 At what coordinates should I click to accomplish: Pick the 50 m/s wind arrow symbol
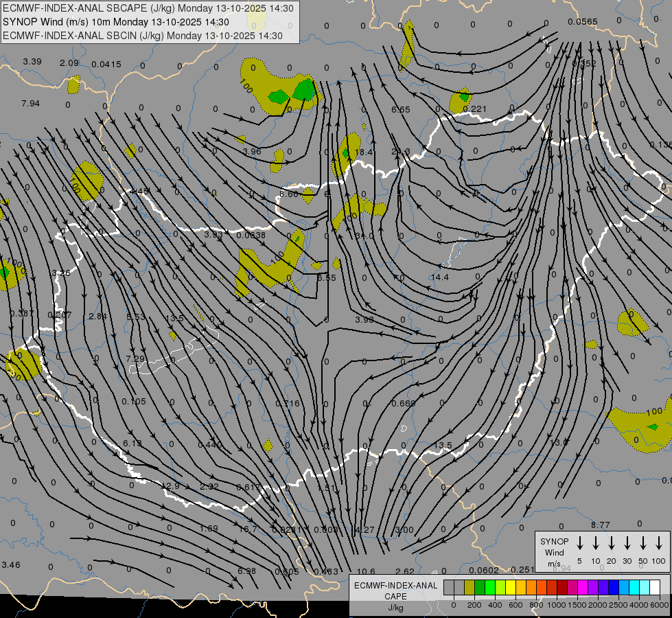tap(643, 543)
